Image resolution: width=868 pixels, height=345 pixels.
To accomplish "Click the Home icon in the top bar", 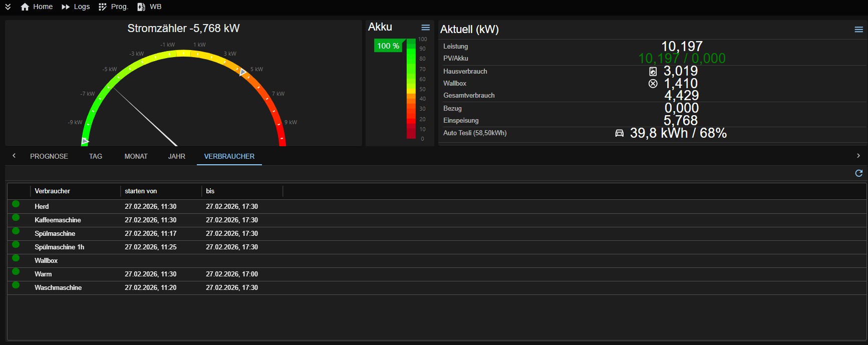I will click(25, 7).
